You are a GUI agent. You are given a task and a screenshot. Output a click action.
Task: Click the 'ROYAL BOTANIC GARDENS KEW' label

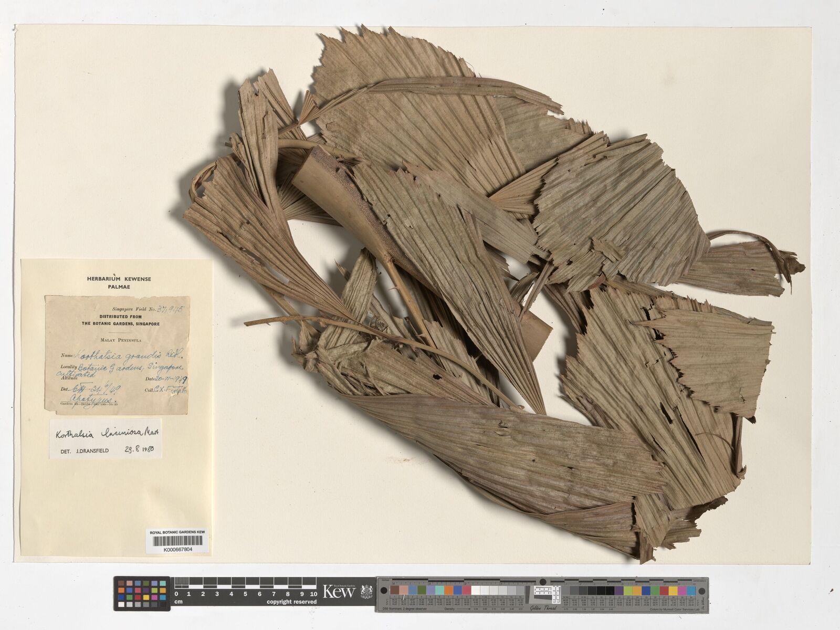click(x=177, y=532)
